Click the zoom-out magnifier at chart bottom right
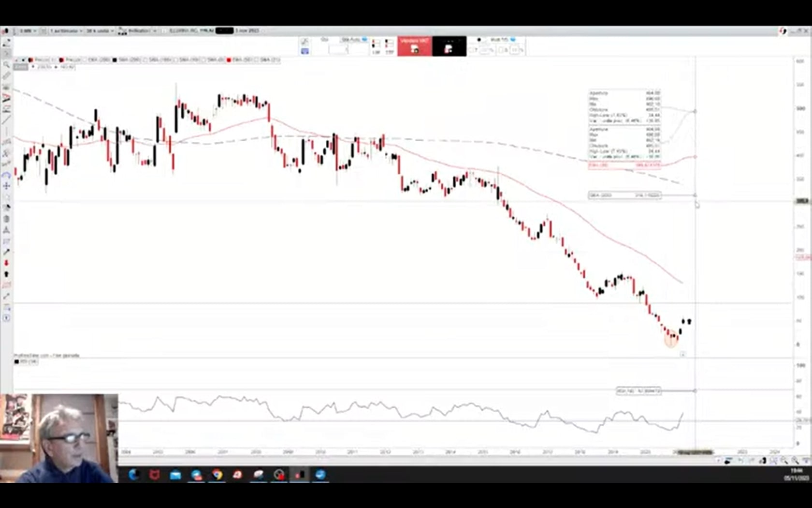The height and width of the screenshot is (508, 812). tap(784, 461)
